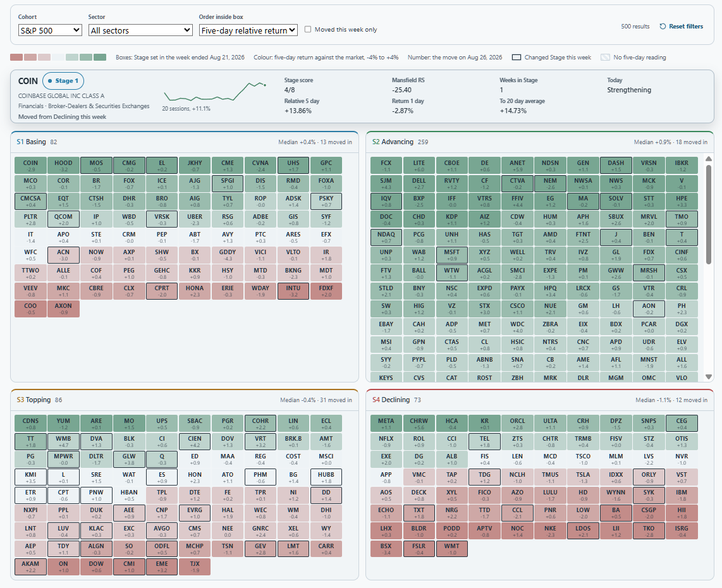Select the COHR tile in Topping
This screenshot has width=722, height=588.
260,424
